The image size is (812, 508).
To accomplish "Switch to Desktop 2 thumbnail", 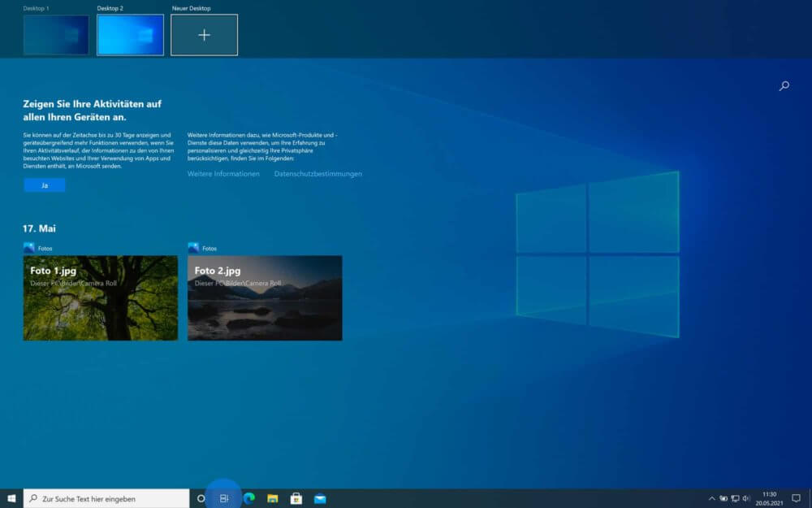I will pyautogui.click(x=130, y=35).
